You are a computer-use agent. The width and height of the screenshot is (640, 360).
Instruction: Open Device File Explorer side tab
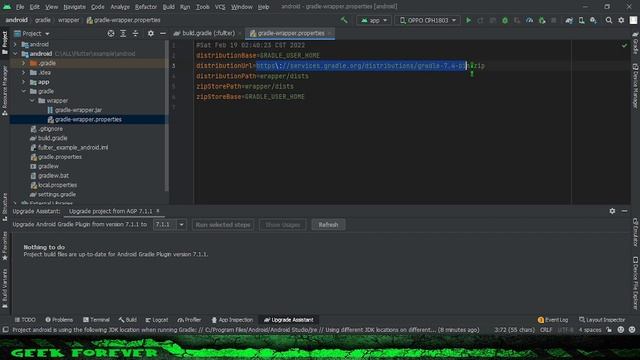point(636,283)
